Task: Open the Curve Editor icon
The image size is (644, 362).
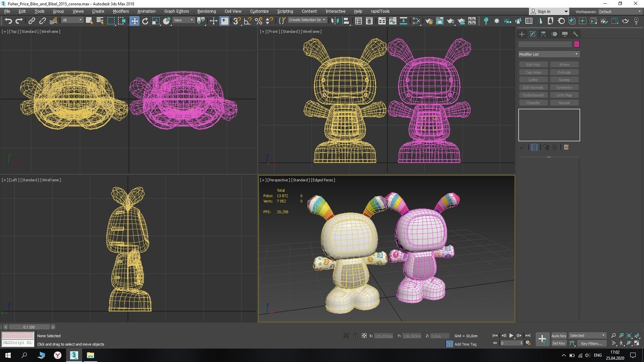Action: click(392, 21)
